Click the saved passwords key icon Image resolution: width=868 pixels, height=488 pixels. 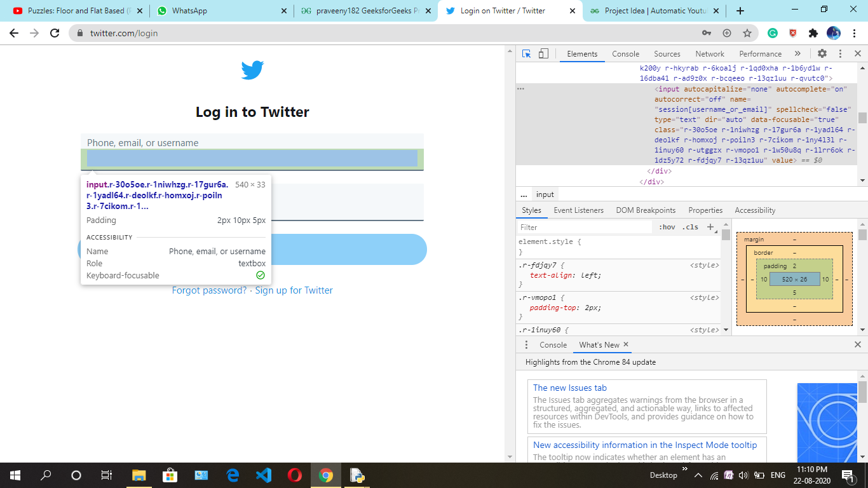point(707,33)
